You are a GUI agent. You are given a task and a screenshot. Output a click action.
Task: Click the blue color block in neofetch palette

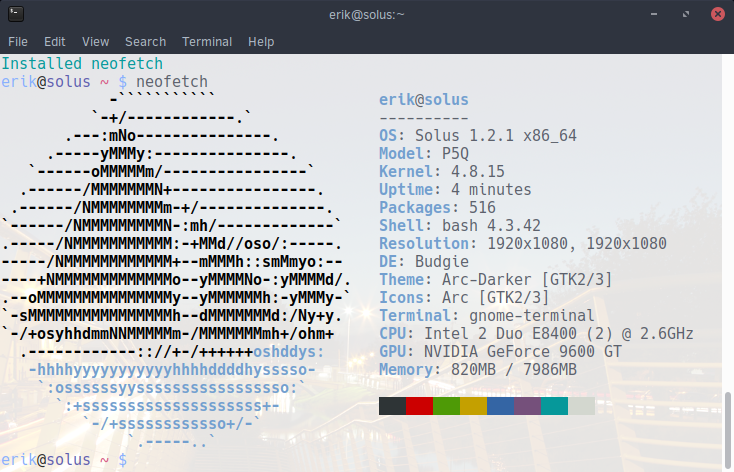click(500, 406)
